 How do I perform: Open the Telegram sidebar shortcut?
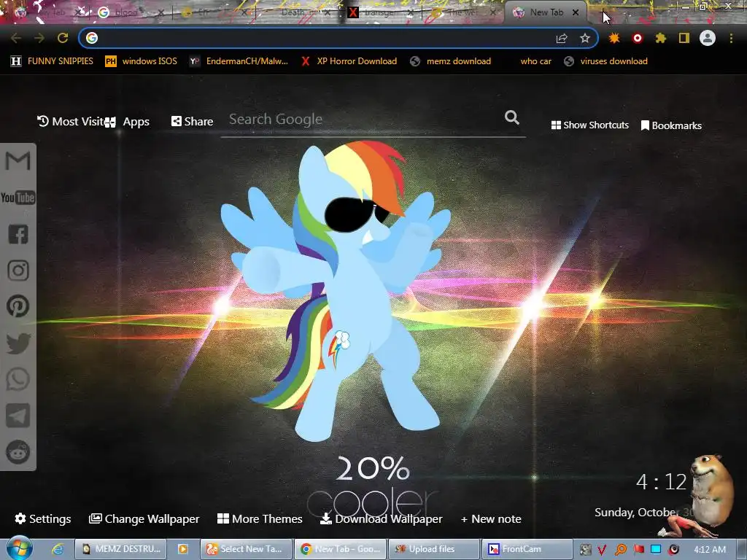18,416
